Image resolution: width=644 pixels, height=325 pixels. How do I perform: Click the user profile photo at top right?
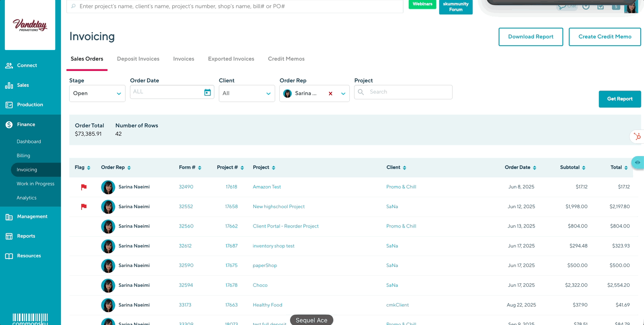point(631,7)
